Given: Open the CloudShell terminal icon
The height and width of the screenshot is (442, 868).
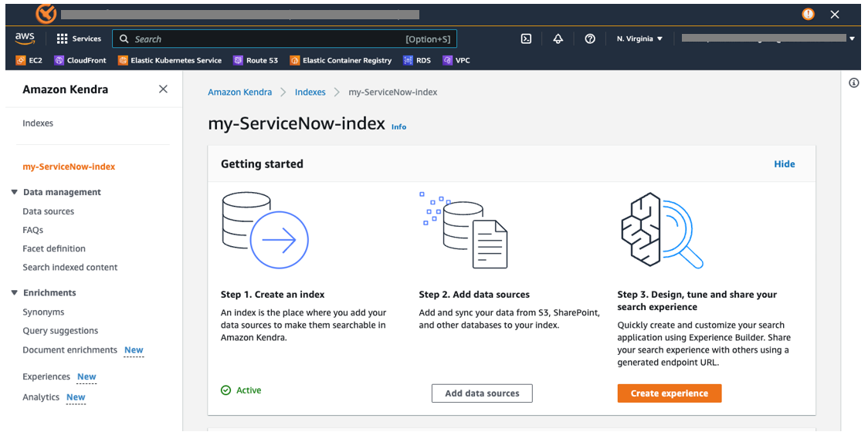Looking at the screenshot, I should coord(526,39).
